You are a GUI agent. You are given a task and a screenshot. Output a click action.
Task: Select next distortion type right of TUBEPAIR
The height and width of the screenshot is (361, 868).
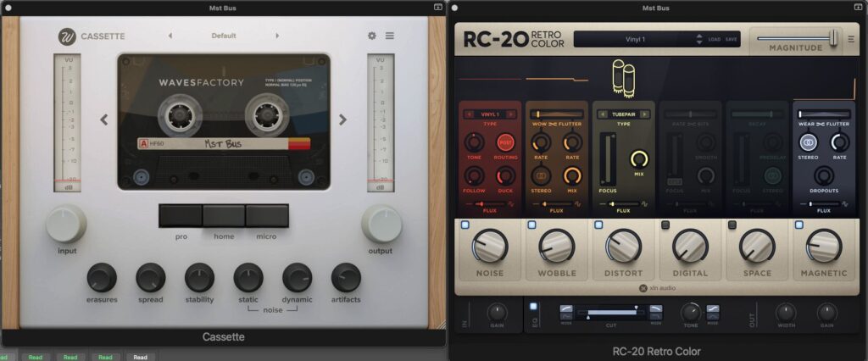click(644, 114)
